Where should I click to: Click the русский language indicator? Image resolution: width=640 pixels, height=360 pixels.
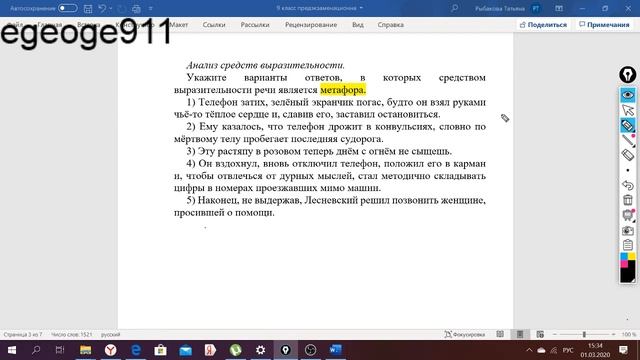pos(111,335)
